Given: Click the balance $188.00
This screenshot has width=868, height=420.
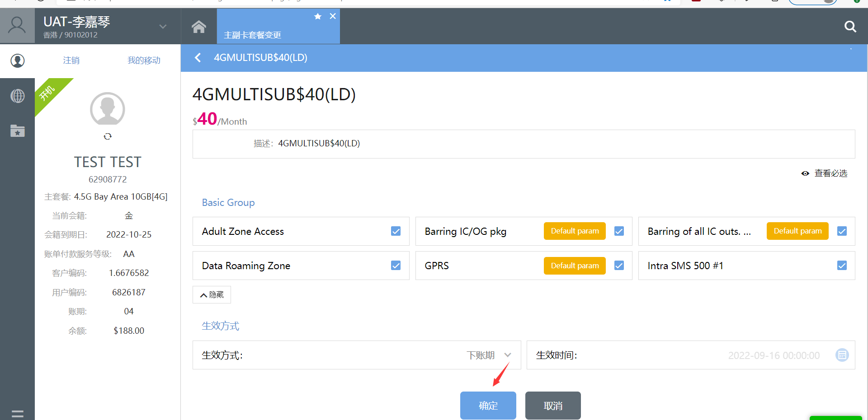Looking at the screenshot, I should tap(129, 331).
